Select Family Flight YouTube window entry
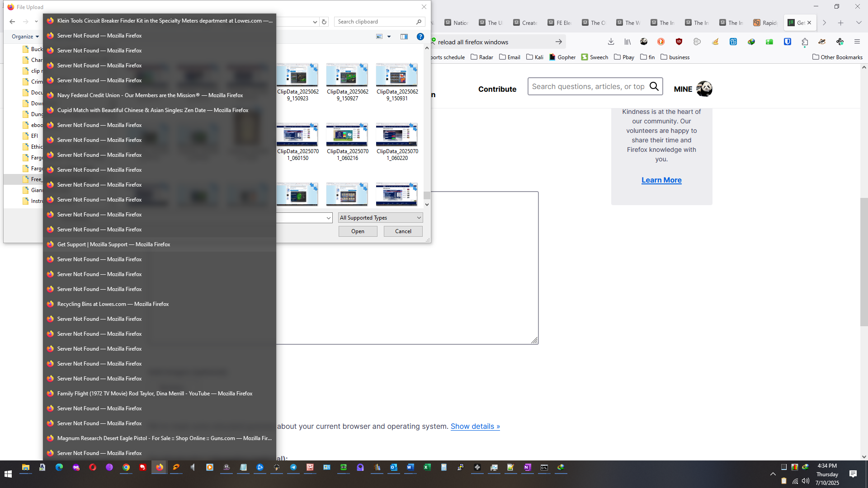The width and height of the screenshot is (868, 488). pyautogui.click(x=160, y=394)
